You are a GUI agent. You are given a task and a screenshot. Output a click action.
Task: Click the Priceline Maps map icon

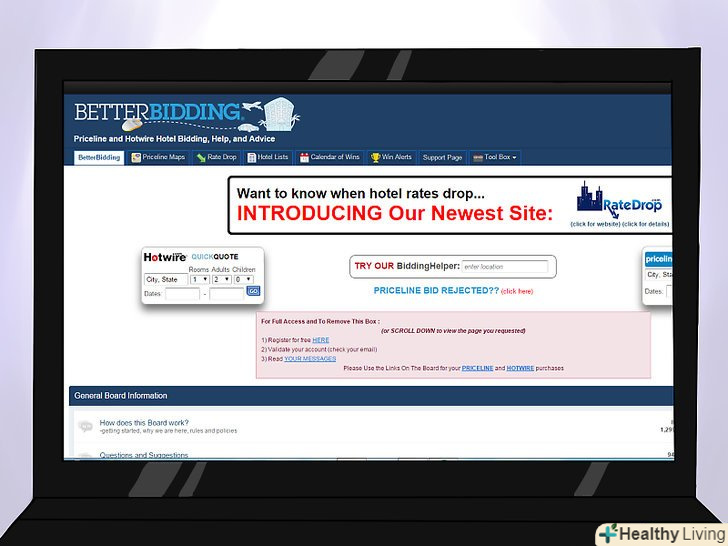(136, 158)
